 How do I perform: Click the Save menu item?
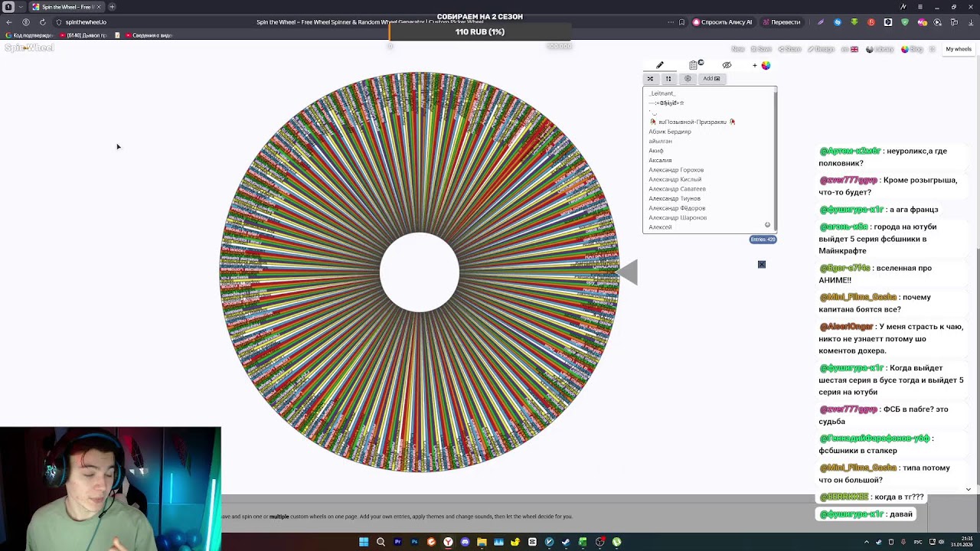click(x=762, y=49)
